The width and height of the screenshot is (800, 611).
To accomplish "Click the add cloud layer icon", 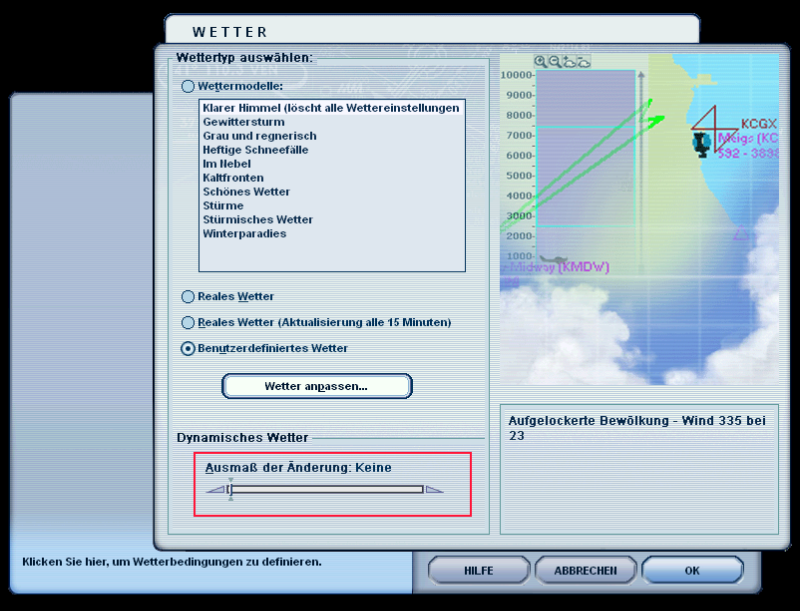I will point(568,62).
